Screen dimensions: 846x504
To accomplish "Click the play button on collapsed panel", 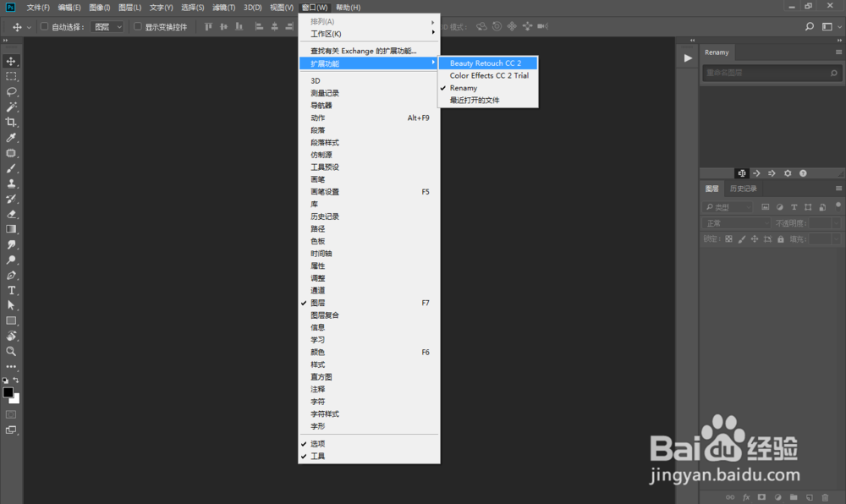I will pyautogui.click(x=688, y=58).
